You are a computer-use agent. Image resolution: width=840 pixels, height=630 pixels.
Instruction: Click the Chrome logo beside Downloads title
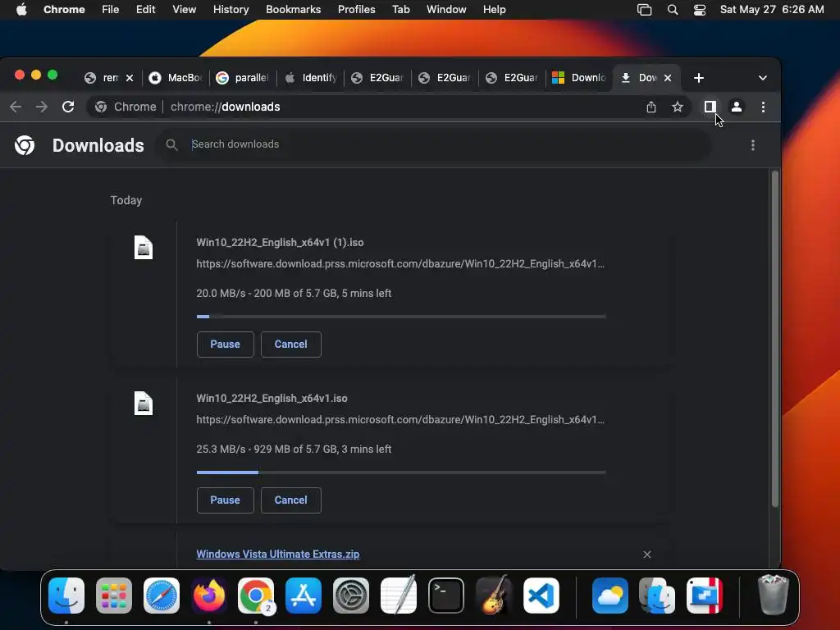25,145
